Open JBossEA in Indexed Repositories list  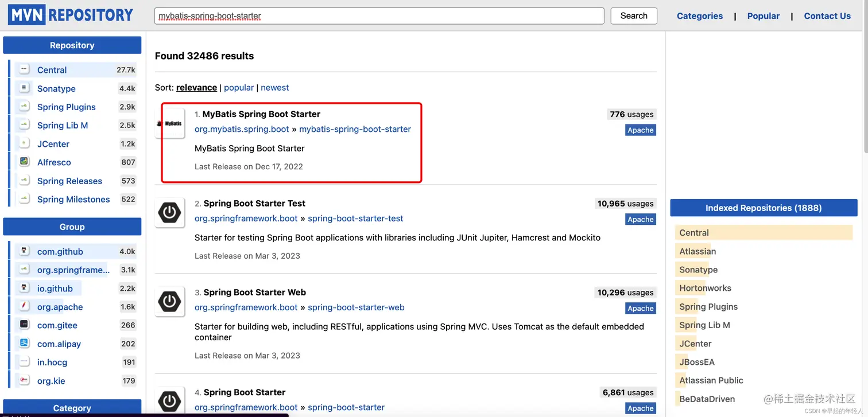click(x=697, y=362)
